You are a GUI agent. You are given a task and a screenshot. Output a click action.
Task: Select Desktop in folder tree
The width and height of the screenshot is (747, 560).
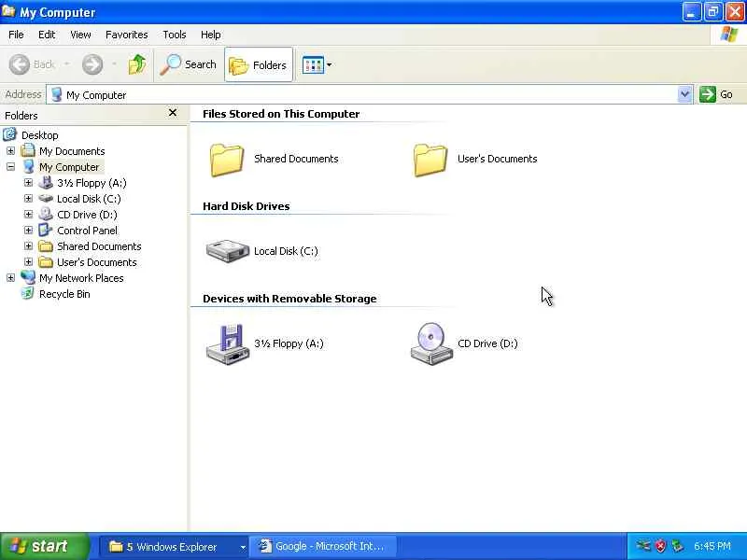(x=40, y=135)
